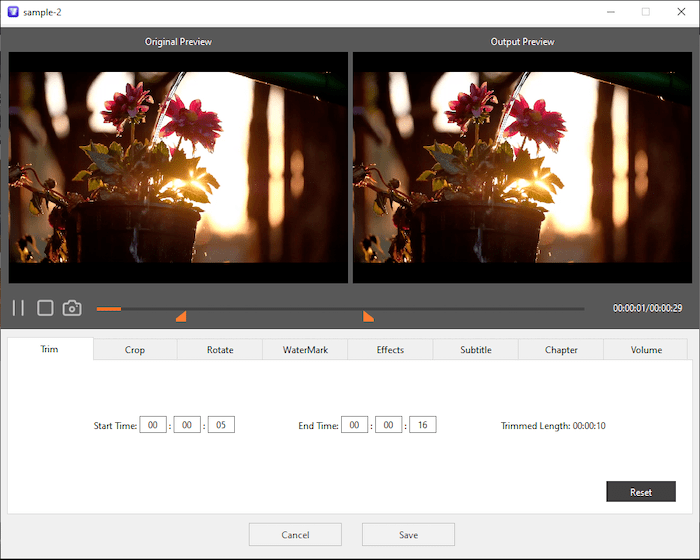The image size is (700, 560).
Task: Click the sample-2 app icon in title bar
Action: (13, 12)
